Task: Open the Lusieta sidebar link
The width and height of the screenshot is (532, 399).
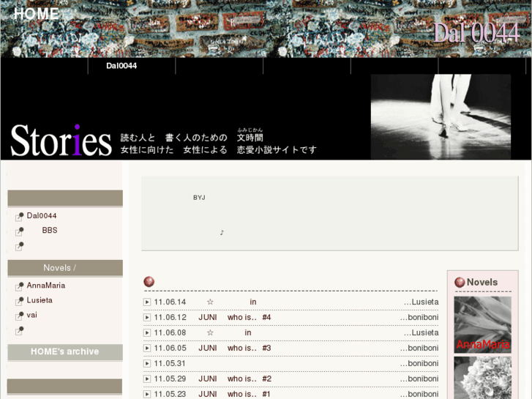Action: pos(40,300)
